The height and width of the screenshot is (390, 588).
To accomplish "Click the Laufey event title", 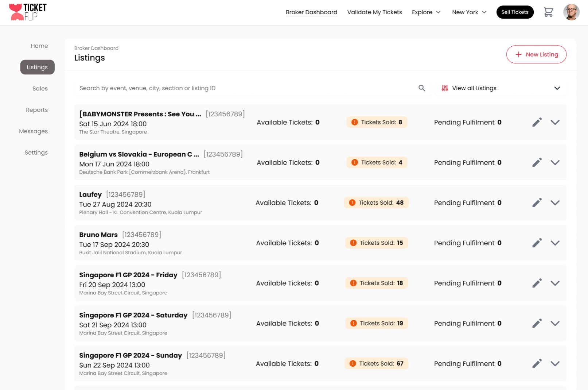I will coord(90,194).
